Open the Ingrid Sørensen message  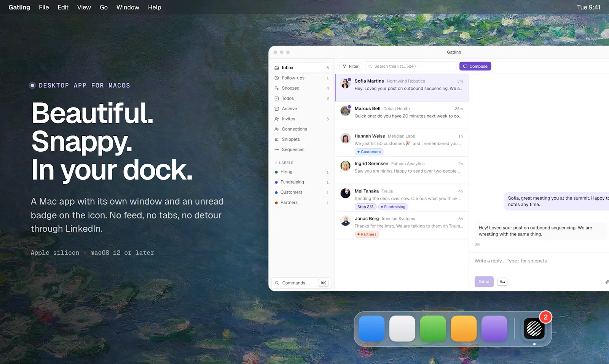point(402,170)
